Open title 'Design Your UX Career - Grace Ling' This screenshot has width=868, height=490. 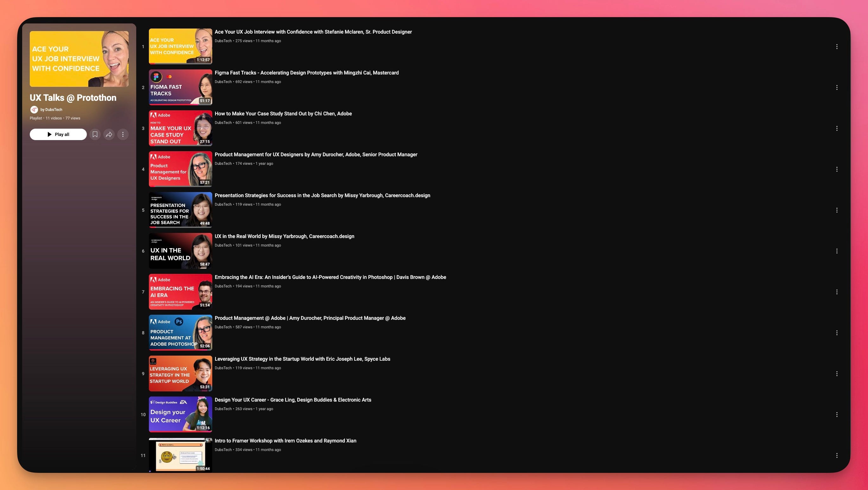tap(293, 400)
